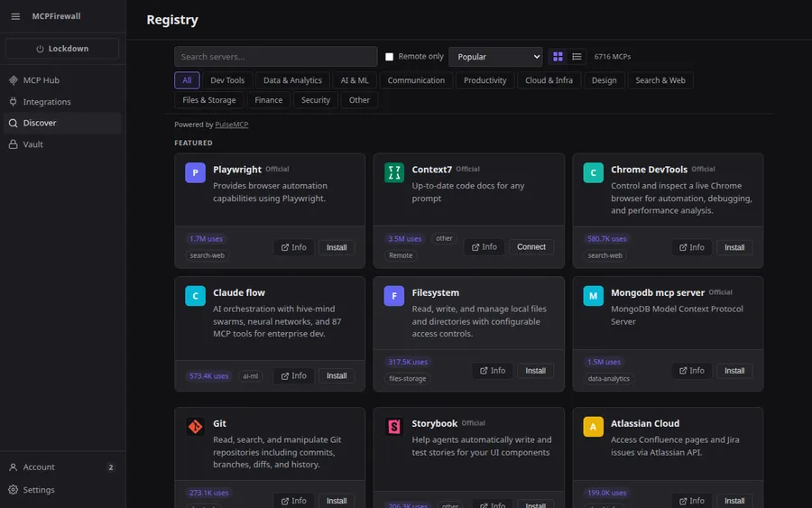Click the 6716 MCPs count text
812x508 pixels.
click(612, 57)
